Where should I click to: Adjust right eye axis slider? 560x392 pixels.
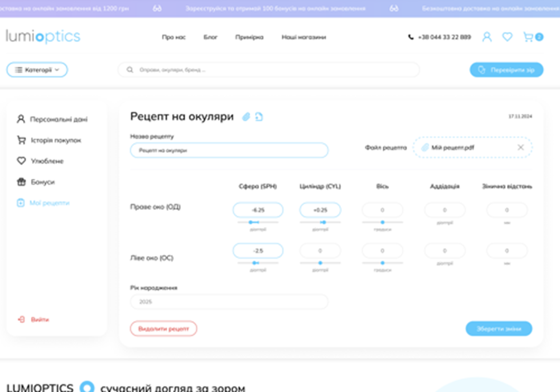(x=383, y=222)
